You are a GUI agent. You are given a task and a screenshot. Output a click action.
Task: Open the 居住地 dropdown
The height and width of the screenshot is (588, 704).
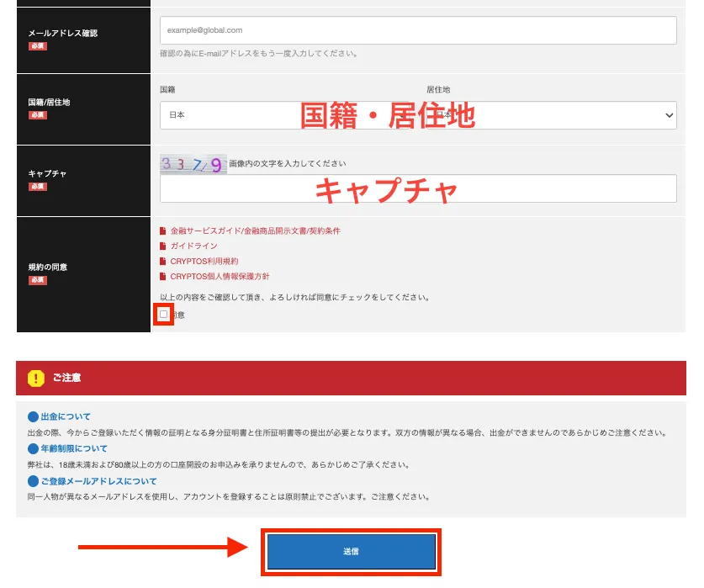coord(547,114)
